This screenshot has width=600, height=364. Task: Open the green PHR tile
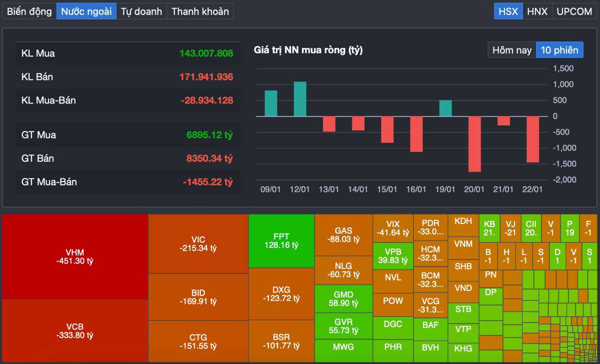pos(393,351)
